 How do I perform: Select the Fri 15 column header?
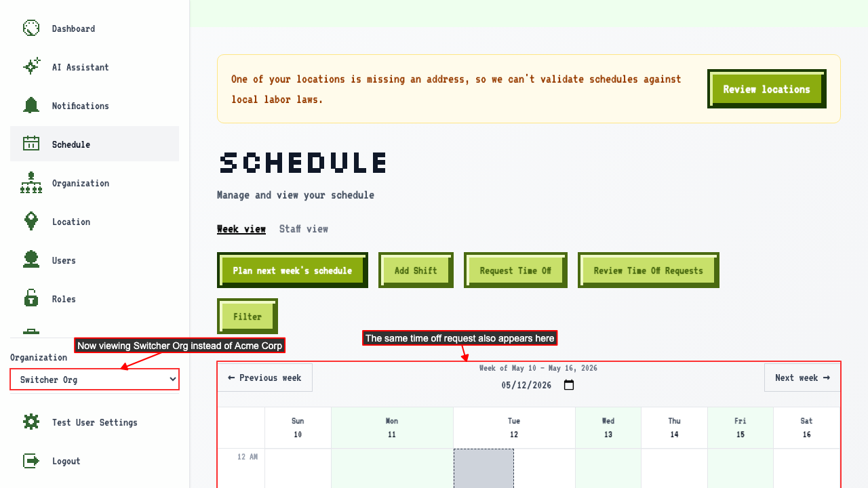(x=741, y=428)
